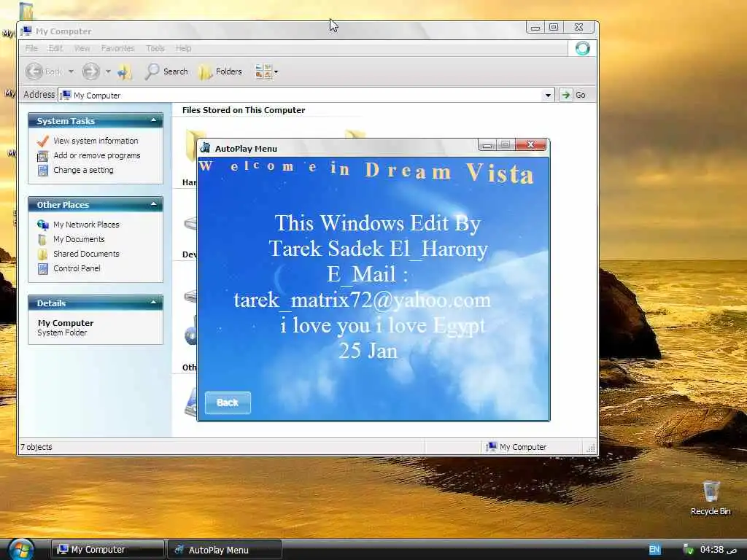Switch to My Computer taskbar button
This screenshot has height=560, width=747.
pyautogui.click(x=108, y=550)
